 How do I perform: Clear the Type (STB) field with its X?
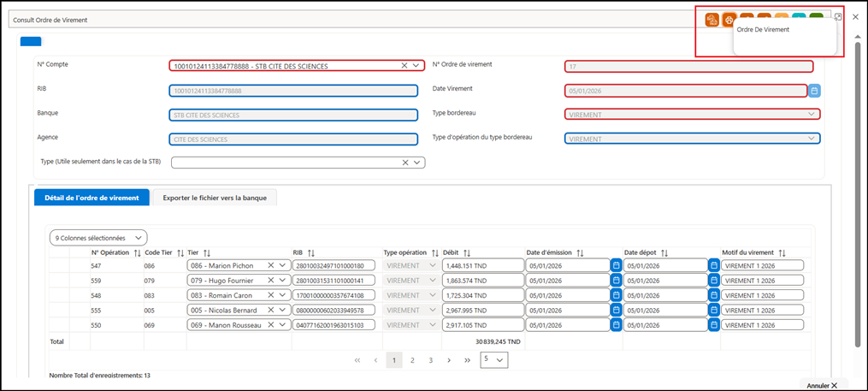click(404, 163)
